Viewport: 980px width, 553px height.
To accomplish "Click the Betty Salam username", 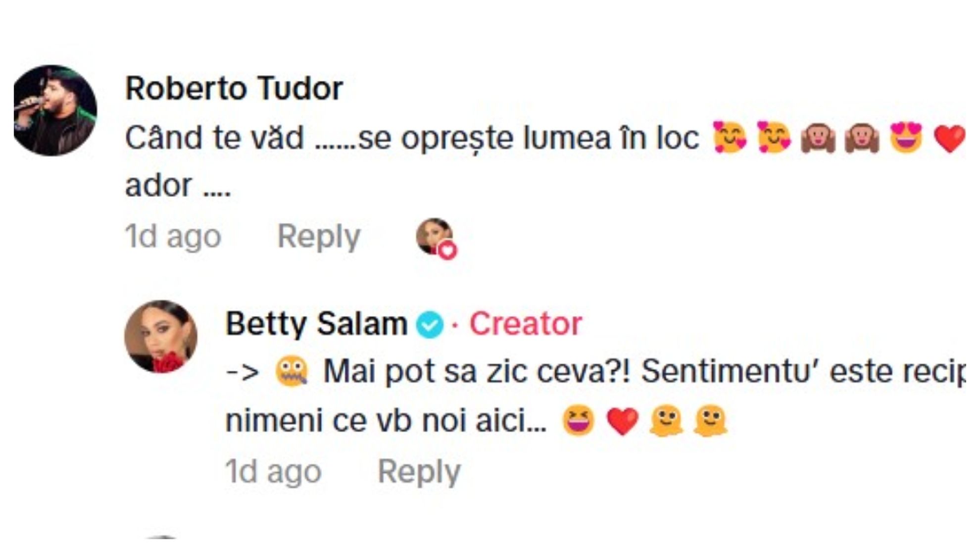I will tap(316, 324).
